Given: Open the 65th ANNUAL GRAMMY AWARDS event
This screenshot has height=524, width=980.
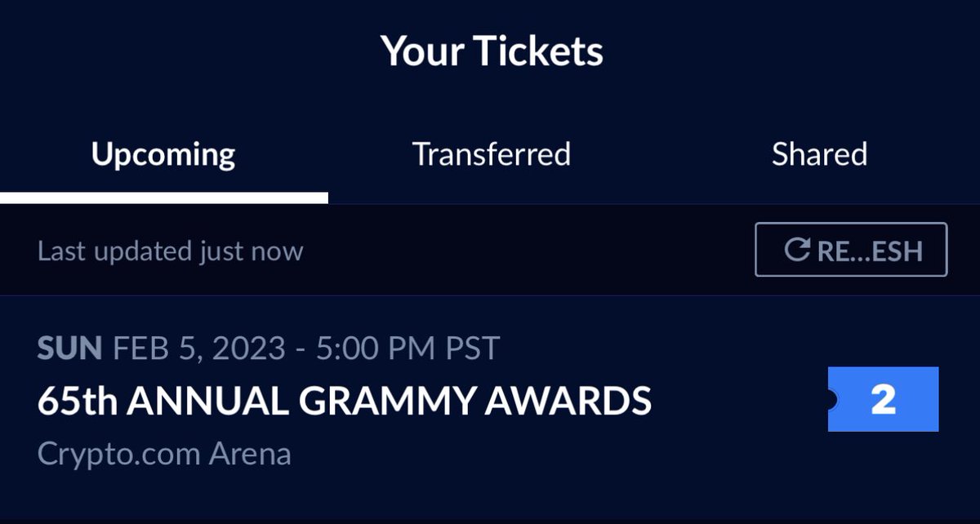Looking at the screenshot, I should point(345,400).
